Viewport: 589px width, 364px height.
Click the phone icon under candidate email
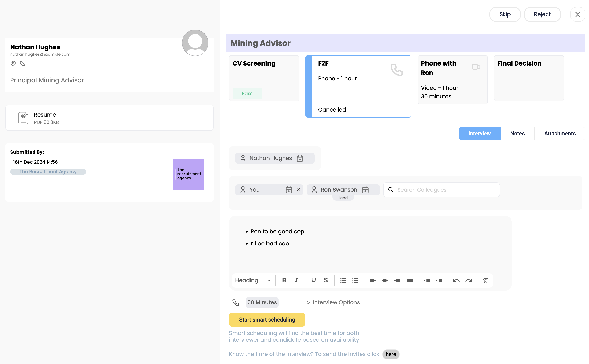[x=22, y=64]
